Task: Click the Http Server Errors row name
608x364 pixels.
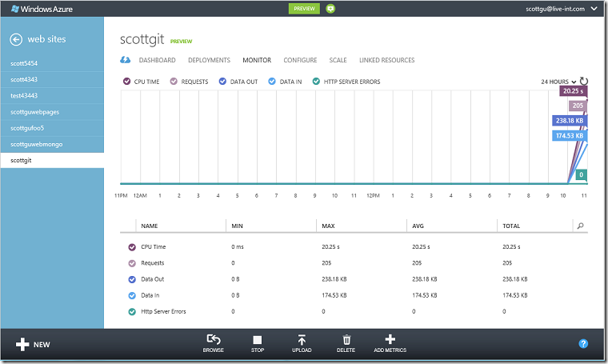Action: coord(163,312)
